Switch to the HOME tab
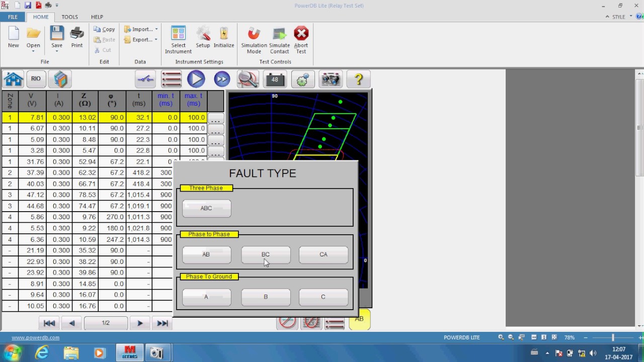Image resolution: width=644 pixels, height=362 pixels. pos(41,17)
